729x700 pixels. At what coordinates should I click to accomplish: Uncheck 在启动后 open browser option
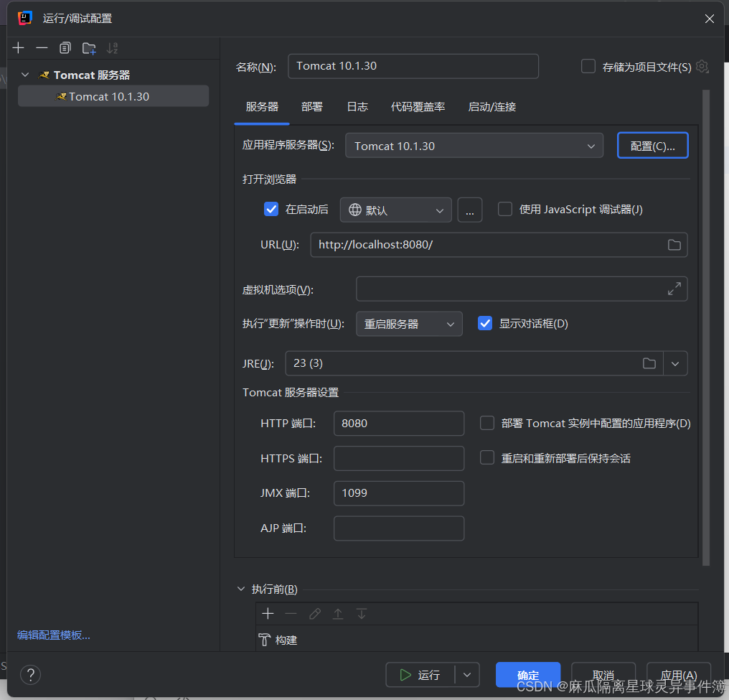[271, 210]
